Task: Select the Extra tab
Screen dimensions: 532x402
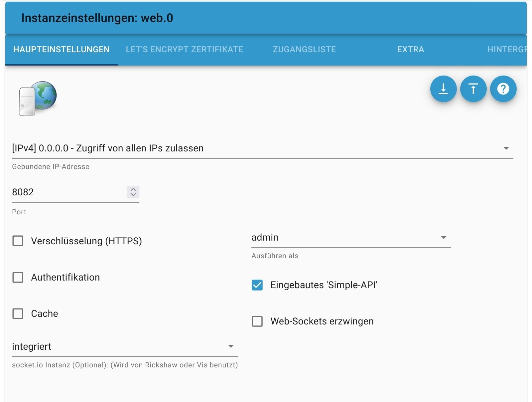Action: coord(411,50)
